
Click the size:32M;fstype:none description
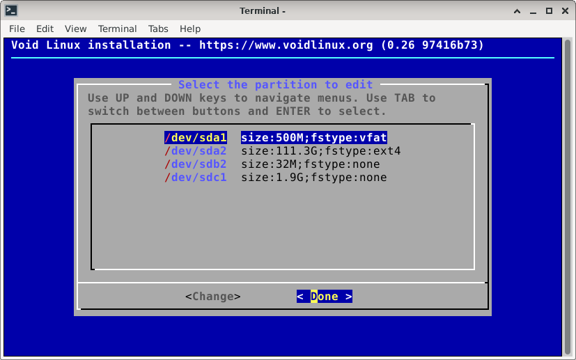[x=310, y=164]
